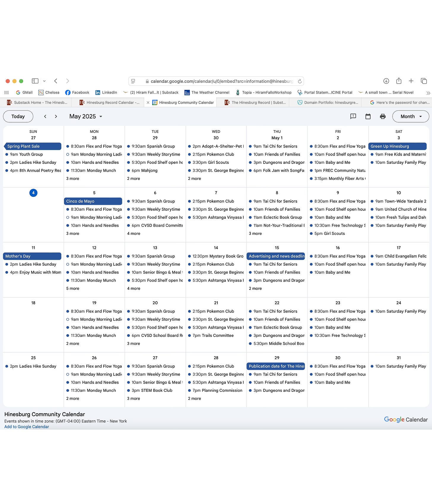This screenshot has width=432, height=504.
Task: Open the Publication date for The Hinesburg event
Action: tap(276, 366)
